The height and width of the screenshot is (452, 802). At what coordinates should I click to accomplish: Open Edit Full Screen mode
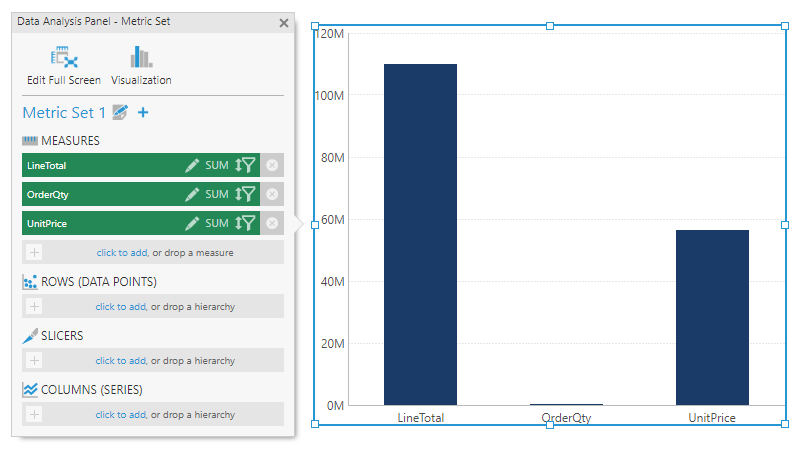pyautogui.click(x=63, y=65)
